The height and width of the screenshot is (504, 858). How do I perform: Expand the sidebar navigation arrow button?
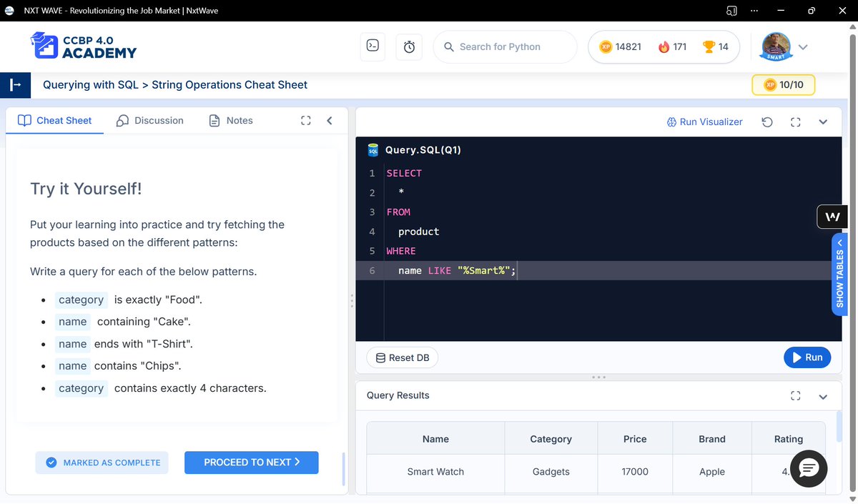pyautogui.click(x=14, y=84)
